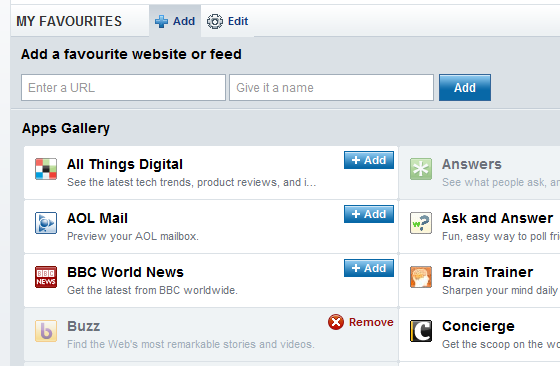Add BBC World News to favourites
The image size is (560, 366).
(x=369, y=268)
